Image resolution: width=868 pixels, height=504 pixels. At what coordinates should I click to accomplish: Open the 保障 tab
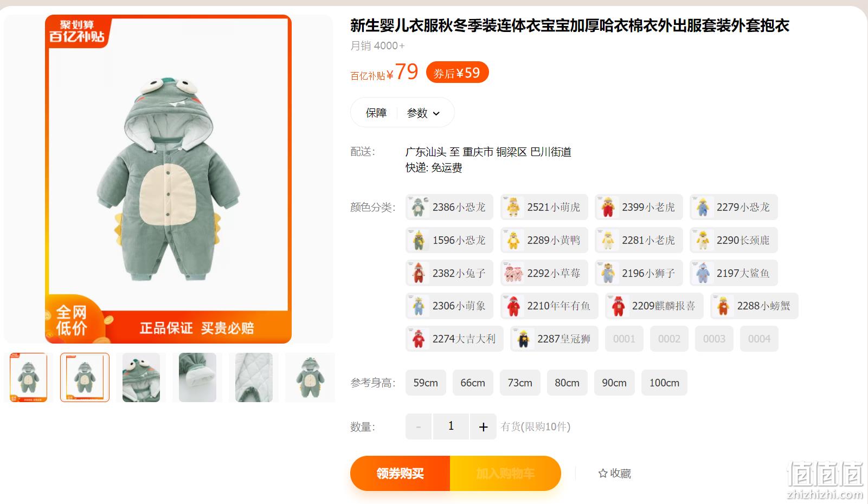click(x=376, y=113)
